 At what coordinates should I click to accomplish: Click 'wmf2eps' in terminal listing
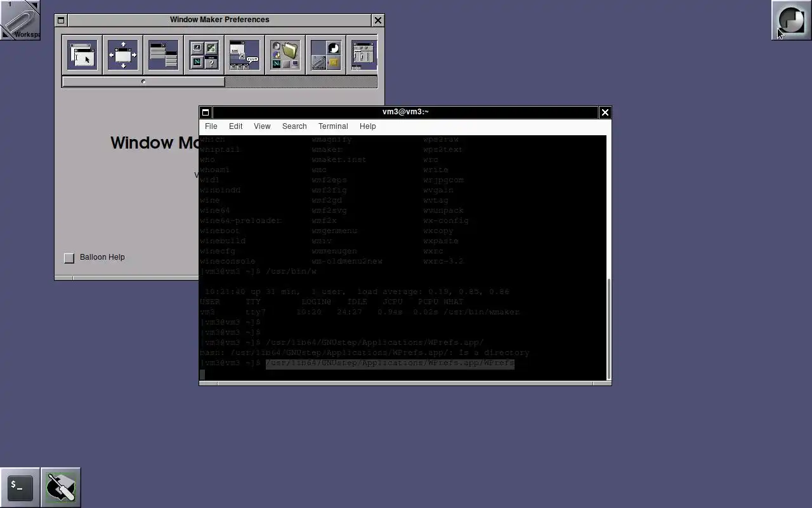pos(329,180)
